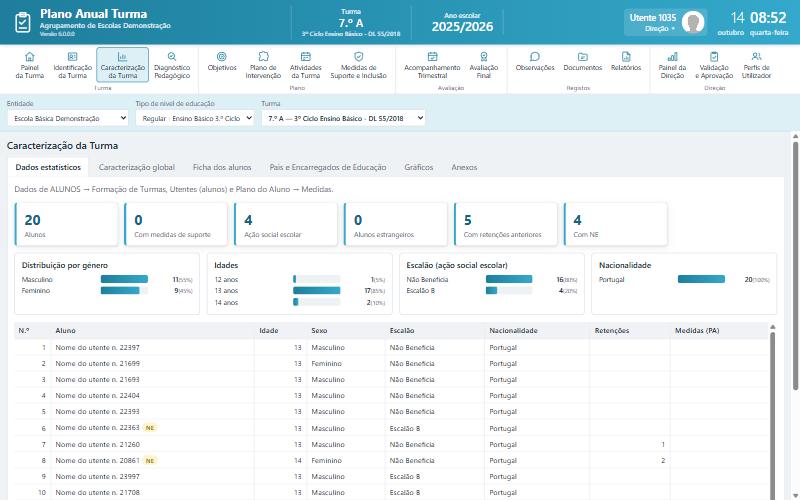Open Documentos
The height and width of the screenshot is (500, 800).
(583, 61)
